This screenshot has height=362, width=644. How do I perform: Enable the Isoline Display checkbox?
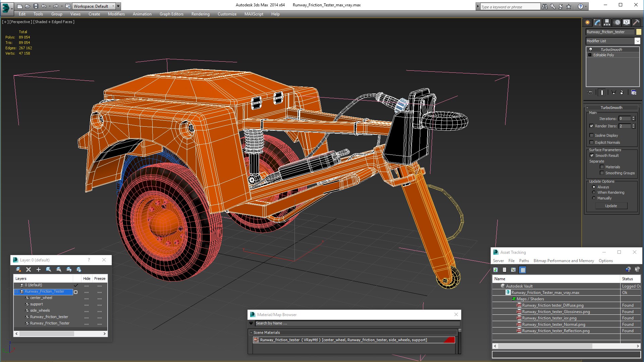point(592,135)
